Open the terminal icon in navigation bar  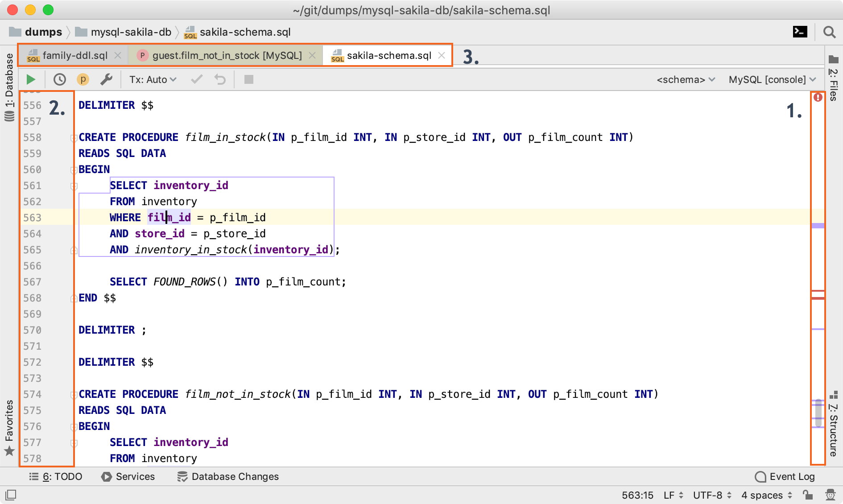pos(800,32)
